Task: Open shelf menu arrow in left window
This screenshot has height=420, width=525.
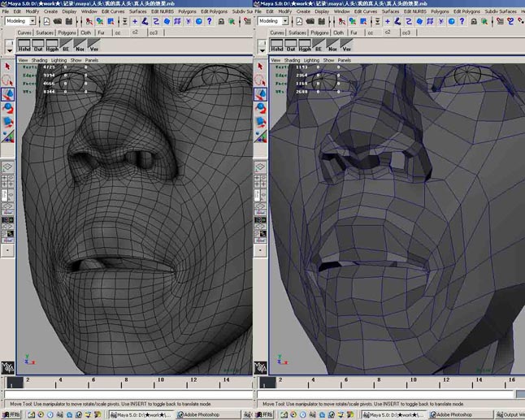Action: click(10, 50)
